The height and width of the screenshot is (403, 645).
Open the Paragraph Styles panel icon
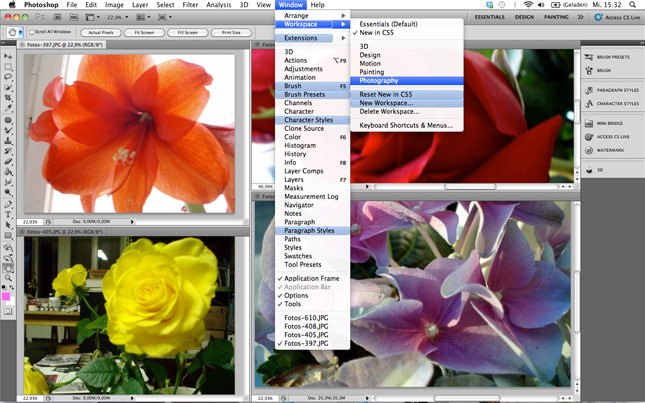tap(589, 90)
